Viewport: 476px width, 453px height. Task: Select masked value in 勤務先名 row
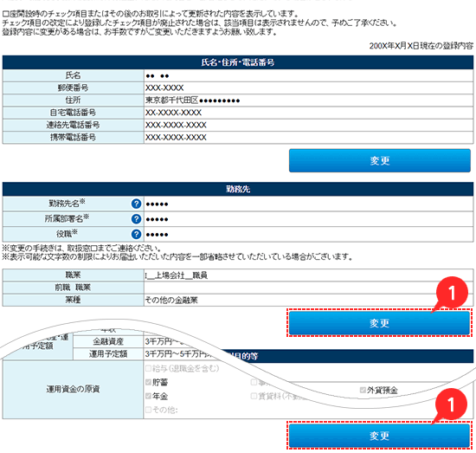157,204
